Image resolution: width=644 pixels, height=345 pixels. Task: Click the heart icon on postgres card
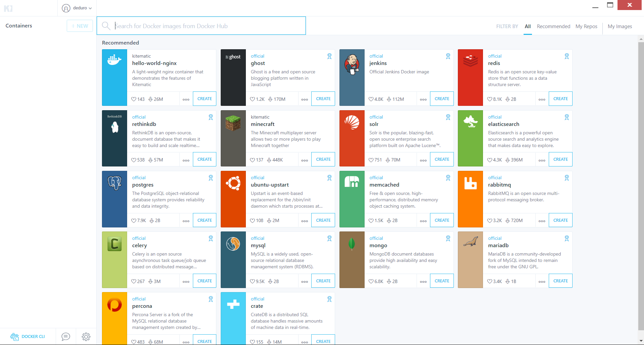[134, 220]
